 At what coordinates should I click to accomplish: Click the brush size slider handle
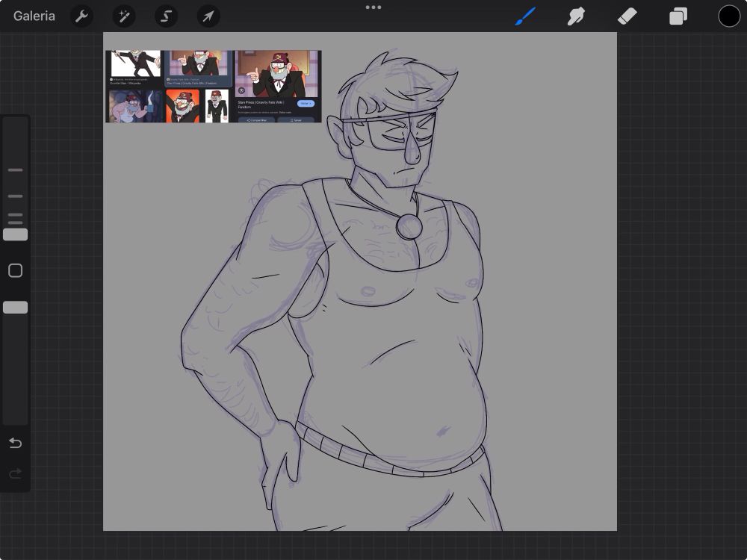click(15, 234)
